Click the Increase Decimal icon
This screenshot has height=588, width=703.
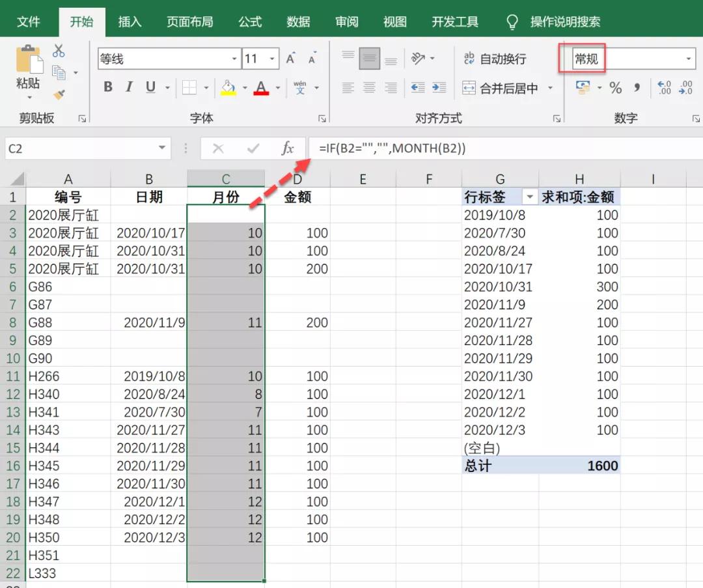[x=664, y=88]
